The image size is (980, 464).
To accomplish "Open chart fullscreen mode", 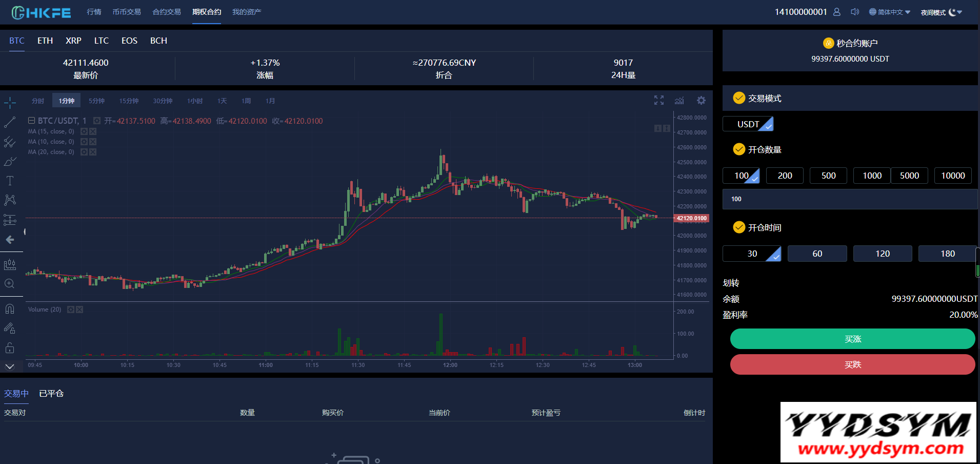I will pyautogui.click(x=659, y=101).
